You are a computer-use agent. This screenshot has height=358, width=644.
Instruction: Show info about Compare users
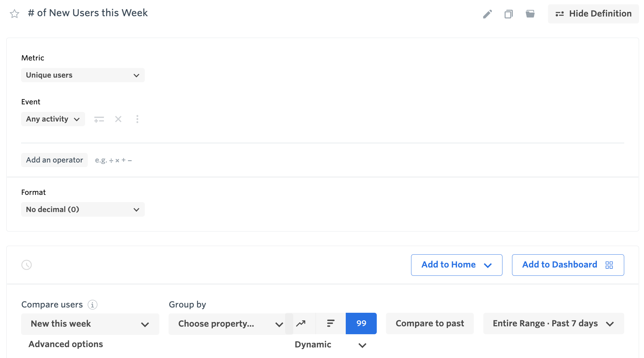tap(92, 305)
